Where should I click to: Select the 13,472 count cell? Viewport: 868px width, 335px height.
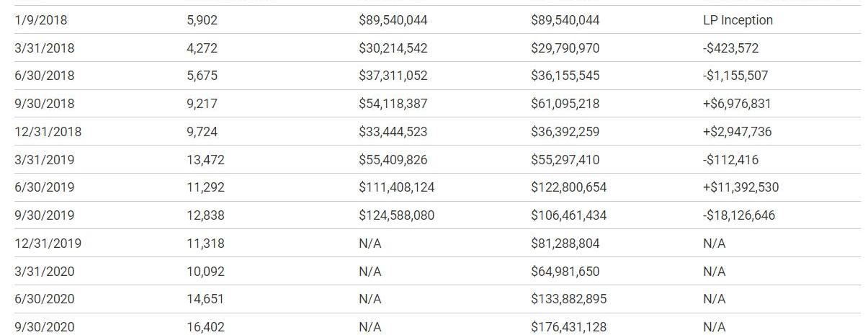tap(205, 159)
